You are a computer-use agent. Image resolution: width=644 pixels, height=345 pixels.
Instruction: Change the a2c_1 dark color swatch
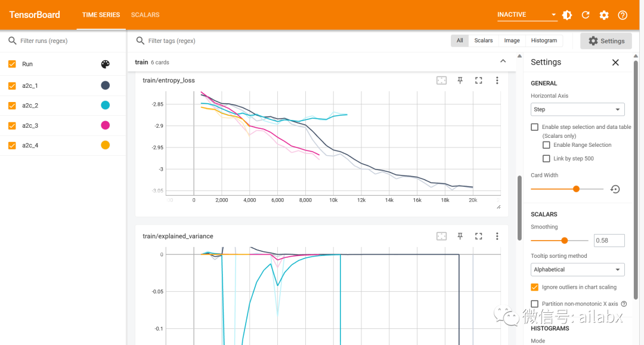click(x=105, y=85)
